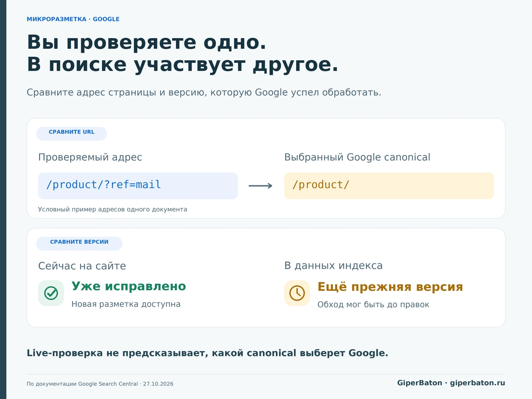Click the label Проверяемый адрес
The width and height of the screenshot is (532, 399).
pyautogui.click(x=90, y=157)
